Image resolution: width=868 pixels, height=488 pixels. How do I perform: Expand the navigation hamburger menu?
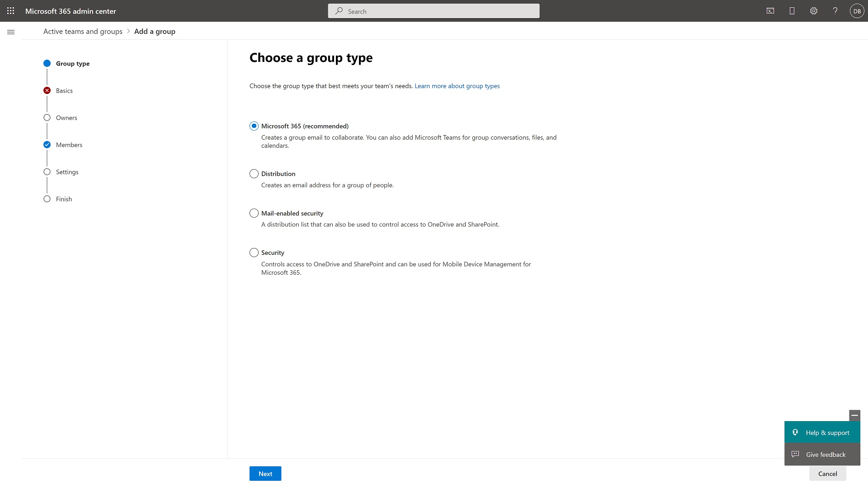[x=11, y=32]
